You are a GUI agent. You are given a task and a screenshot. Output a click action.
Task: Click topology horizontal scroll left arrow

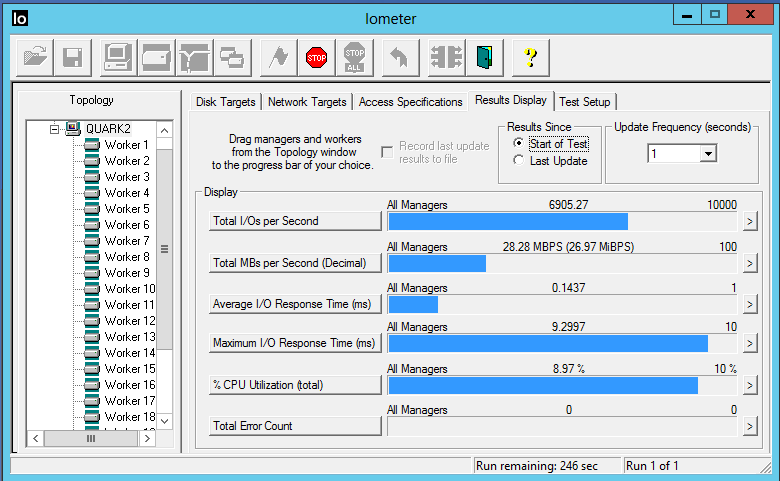tap(35, 438)
